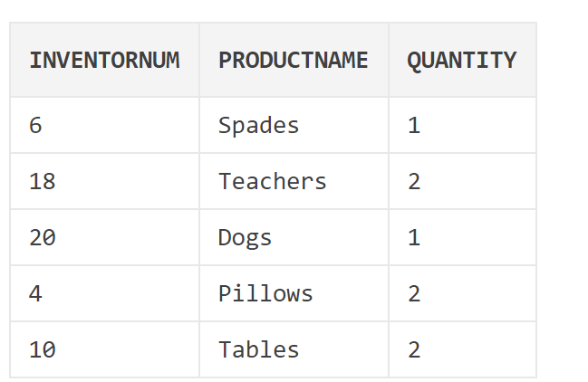Select the Spades product cell
The image size is (588, 382).
294,125
